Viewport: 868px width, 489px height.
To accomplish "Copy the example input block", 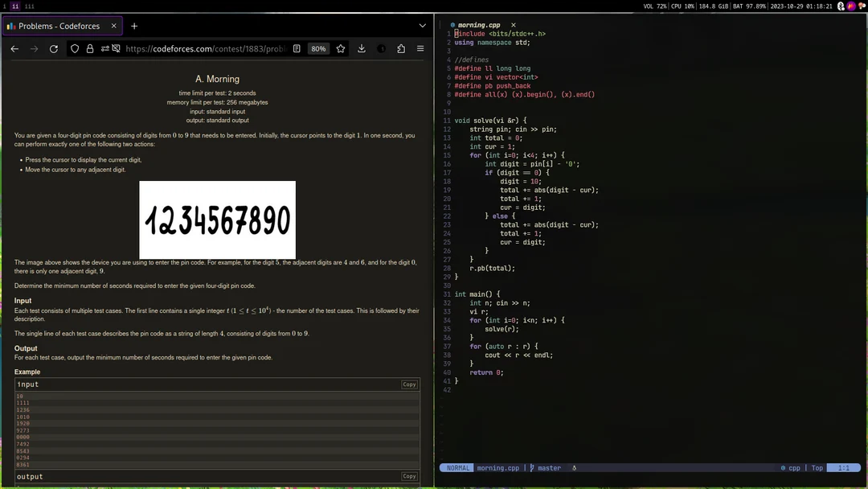I will (409, 384).
